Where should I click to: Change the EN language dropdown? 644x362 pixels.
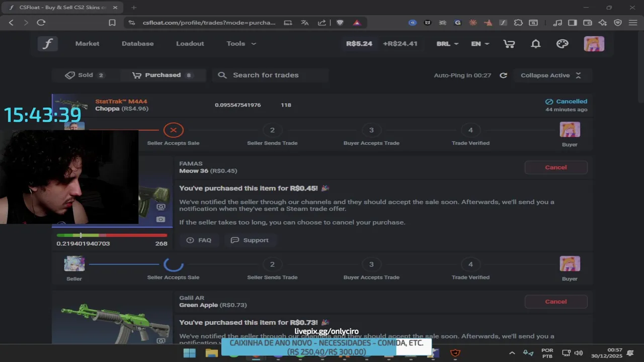coord(480,44)
